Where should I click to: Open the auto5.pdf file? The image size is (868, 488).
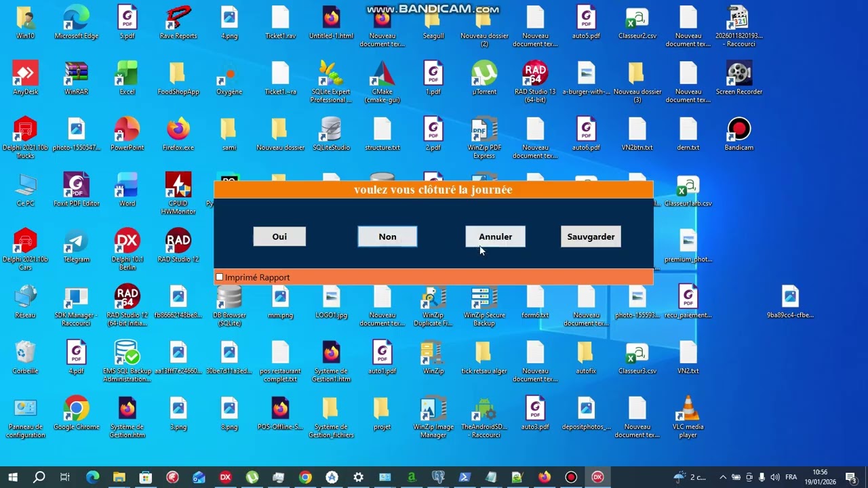click(x=586, y=22)
